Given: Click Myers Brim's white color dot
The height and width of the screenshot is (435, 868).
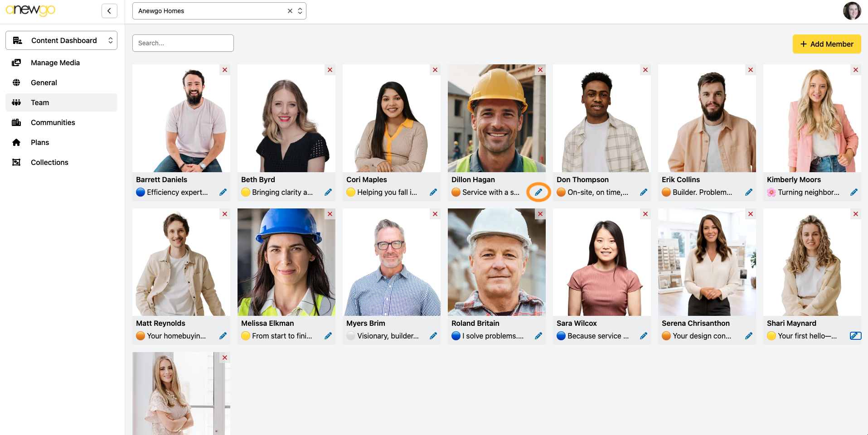Looking at the screenshot, I should point(351,336).
